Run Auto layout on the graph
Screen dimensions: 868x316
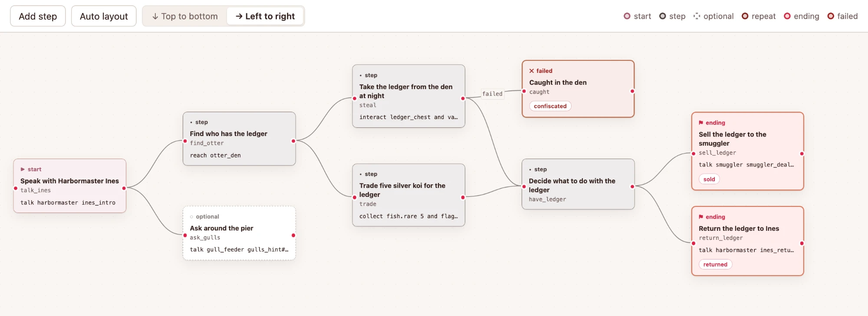[x=104, y=16]
